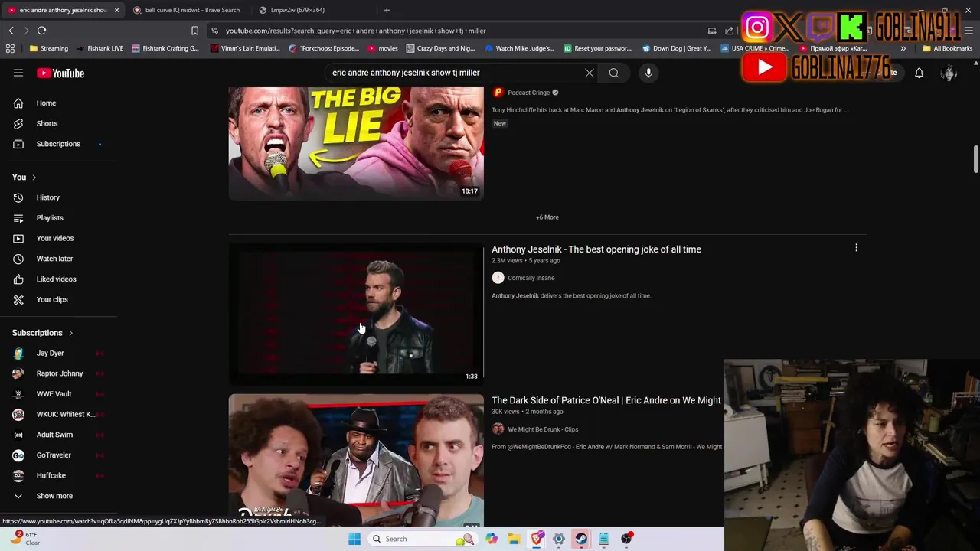
Task: Open video titled Anthony Jeselnik best opening joke
Action: pos(596,249)
